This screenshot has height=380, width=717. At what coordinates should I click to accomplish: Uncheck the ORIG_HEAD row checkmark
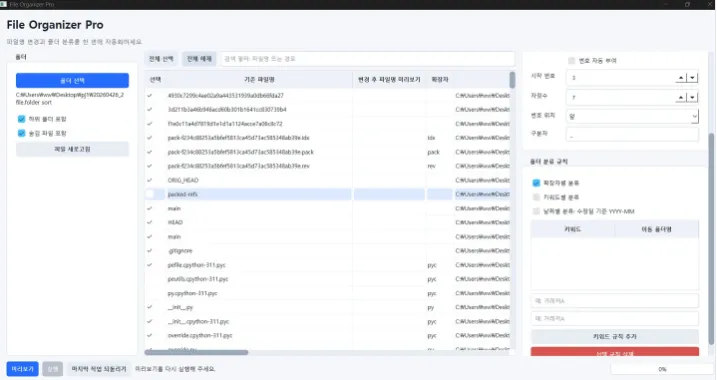tap(150, 180)
